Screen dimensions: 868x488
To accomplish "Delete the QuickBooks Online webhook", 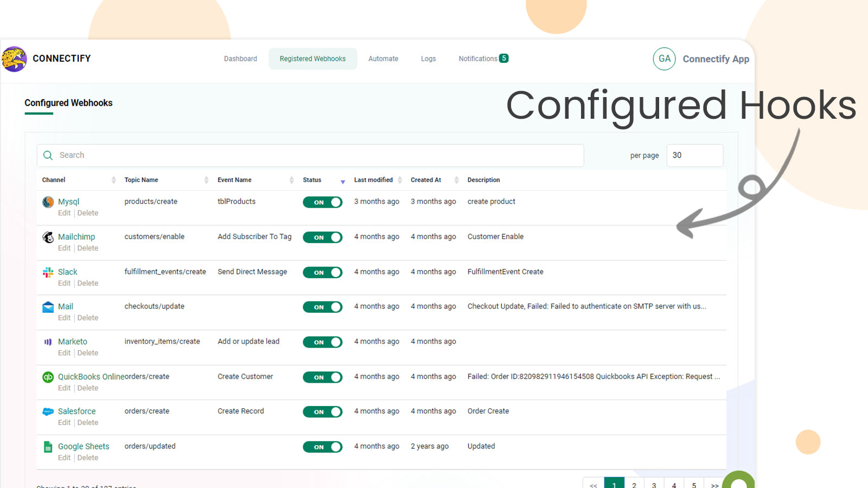I will [88, 388].
